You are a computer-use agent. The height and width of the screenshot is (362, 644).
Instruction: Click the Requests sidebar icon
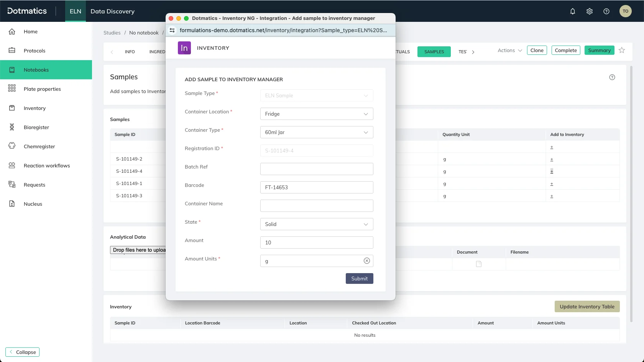coord(12,185)
